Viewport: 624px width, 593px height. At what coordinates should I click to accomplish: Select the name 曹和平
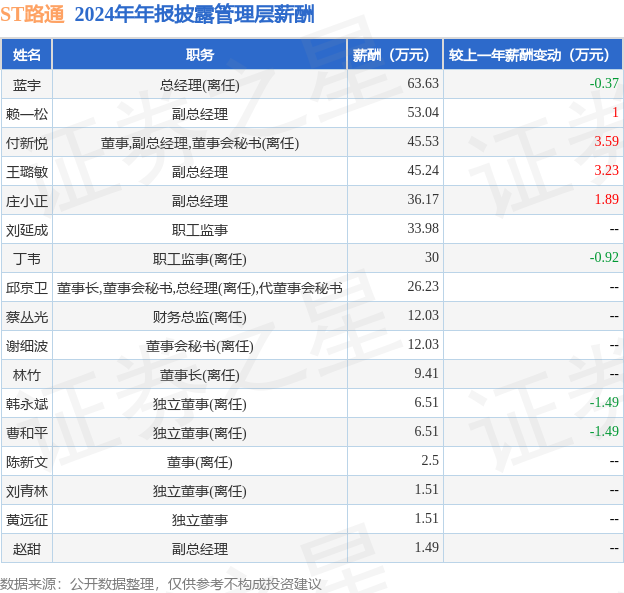click(27, 433)
